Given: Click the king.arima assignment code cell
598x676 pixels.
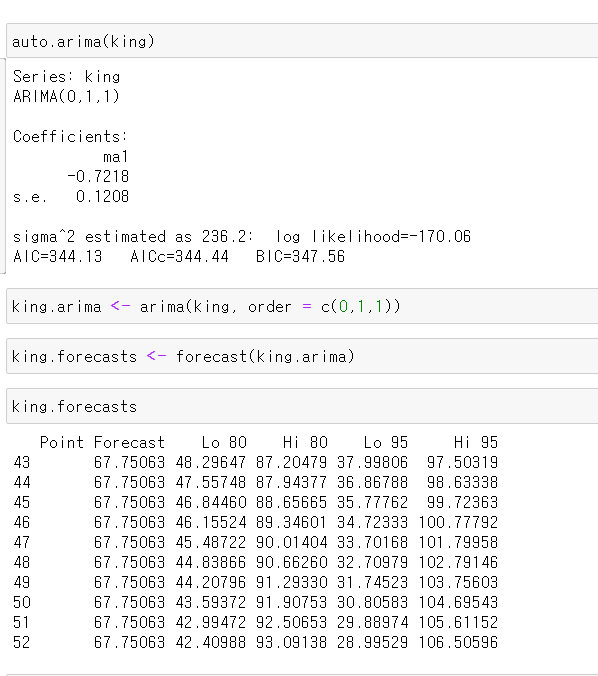Looking at the screenshot, I should (302, 306).
